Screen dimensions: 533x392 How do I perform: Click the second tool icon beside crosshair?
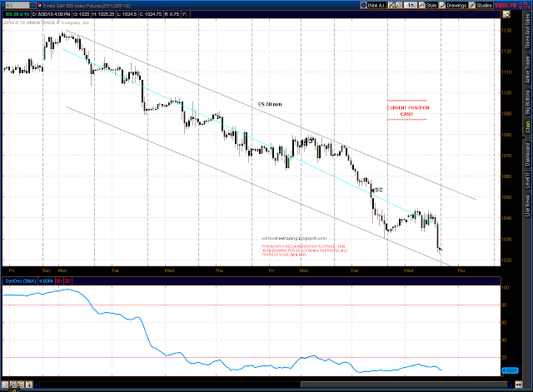(x=399, y=6)
